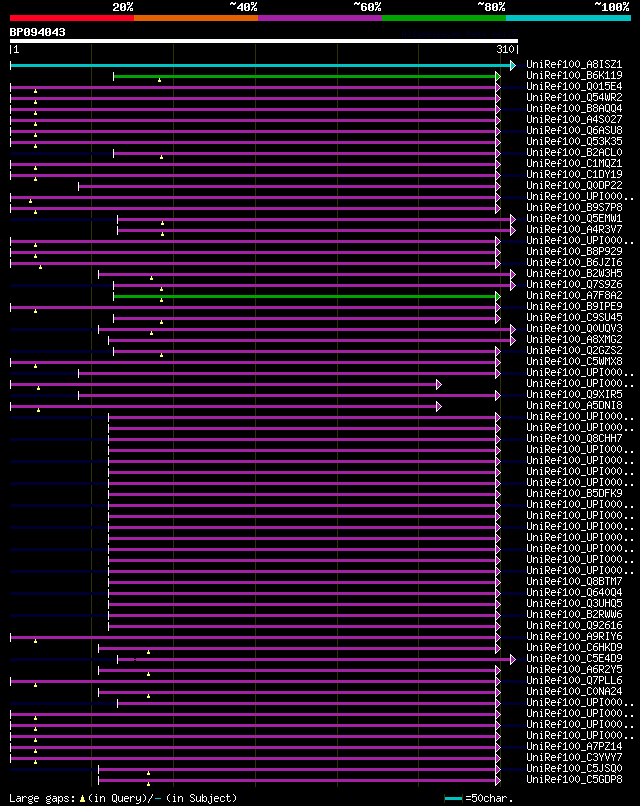Open UniRef100_C1DY19 hit

(574, 174)
